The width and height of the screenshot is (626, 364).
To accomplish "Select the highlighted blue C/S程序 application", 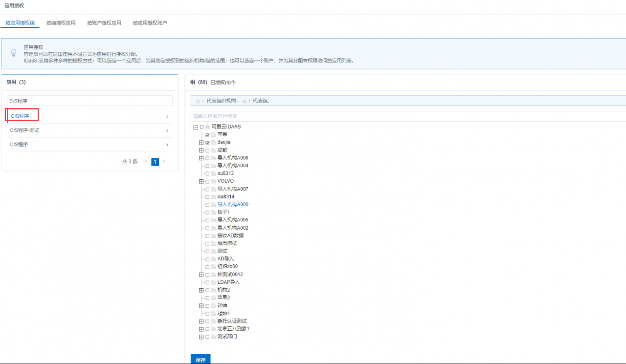I will (x=89, y=116).
